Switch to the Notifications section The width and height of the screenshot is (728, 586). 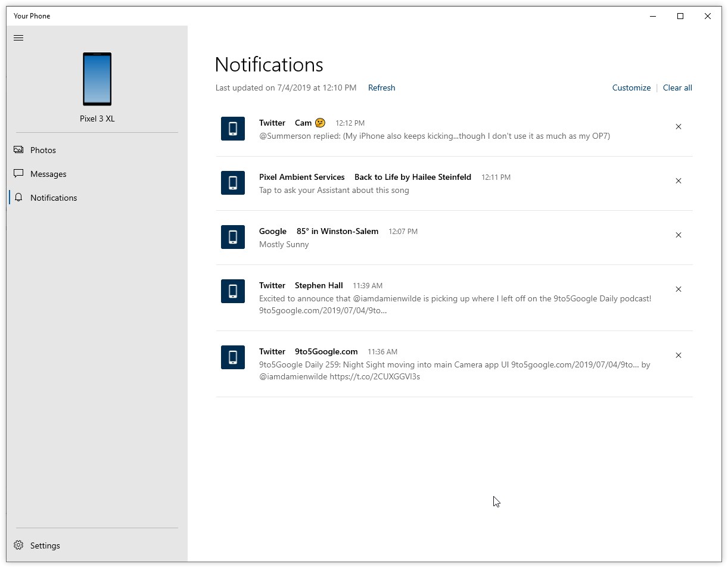(54, 198)
